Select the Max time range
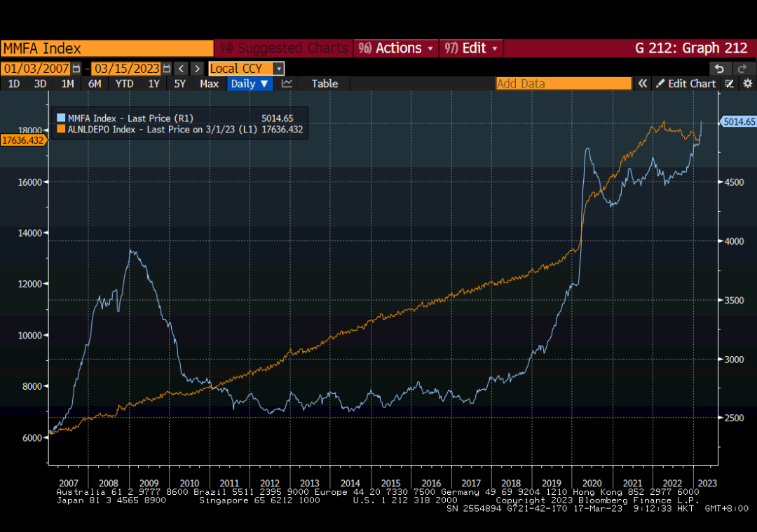Screen dimensions: 757x532 (x=209, y=83)
